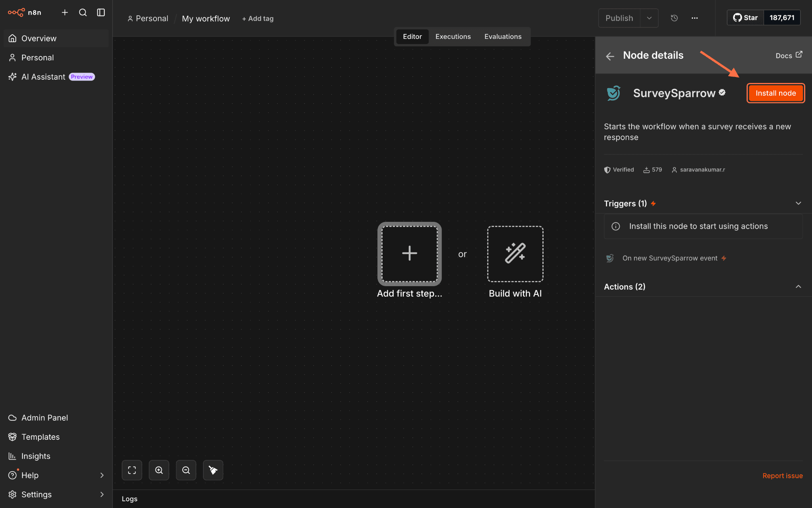This screenshot has width=812, height=508.
Task: Add a tag to workflow
Action: click(258, 18)
